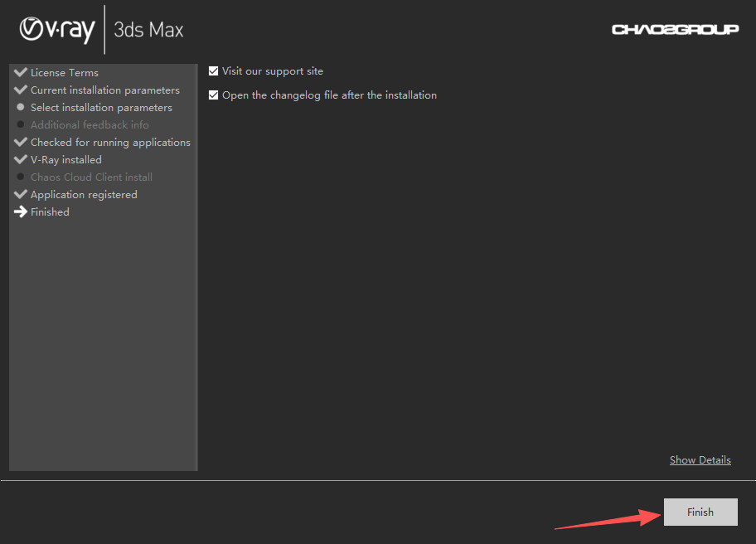Click the Finish button
This screenshot has width=756, height=544.
700,512
